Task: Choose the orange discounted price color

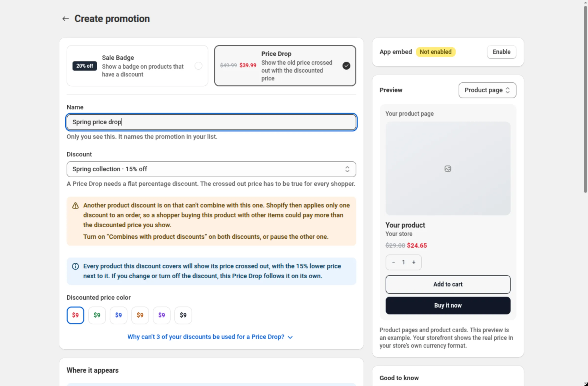Action: (x=140, y=315)
